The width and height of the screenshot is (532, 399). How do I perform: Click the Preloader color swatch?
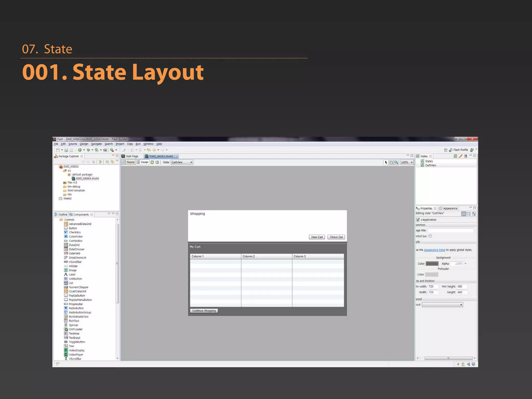pos(432,275)
